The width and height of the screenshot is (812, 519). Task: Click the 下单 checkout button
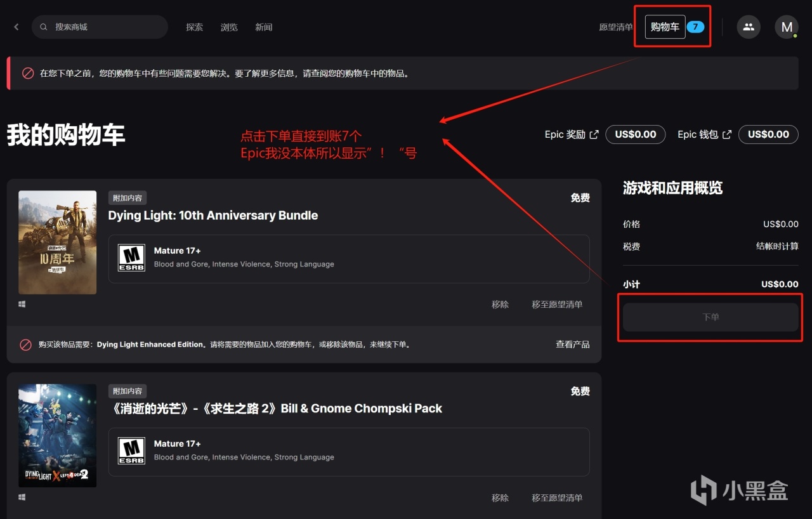[710, 317]
